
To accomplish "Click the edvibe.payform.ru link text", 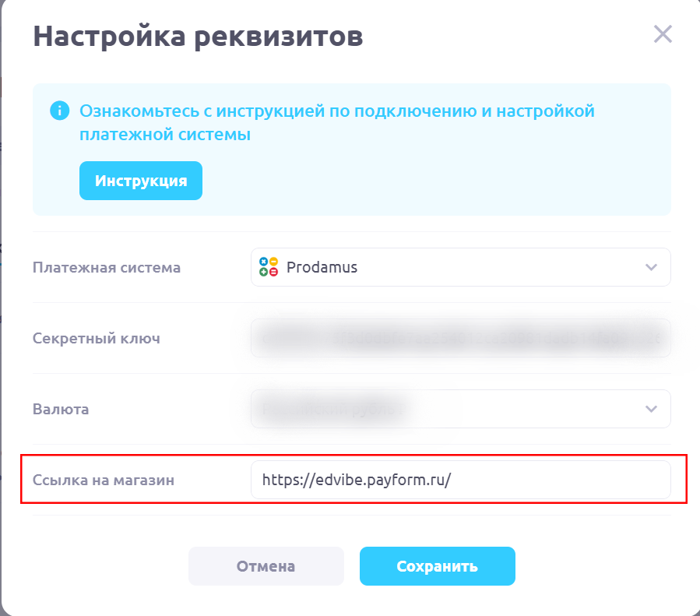I will [x=357, y=480].
